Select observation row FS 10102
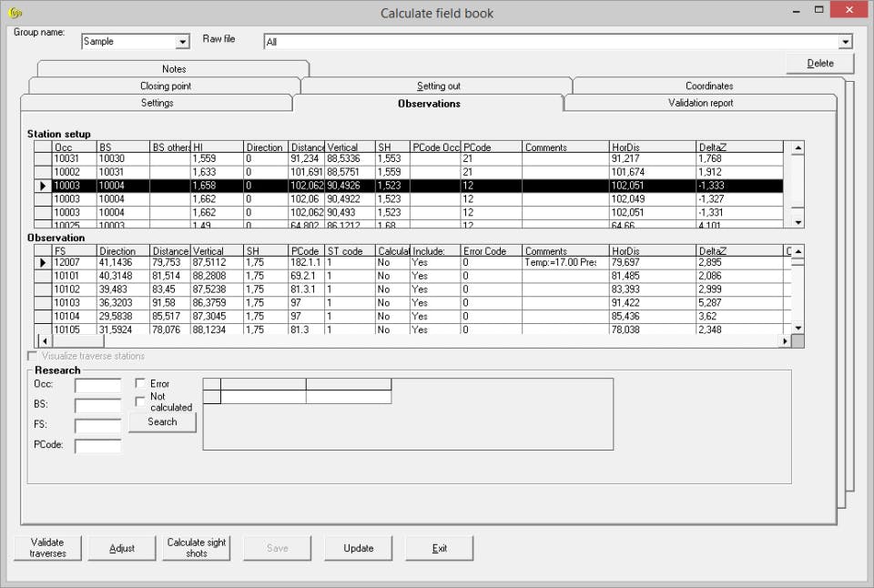This screenshot has width=874, height=588. coord(412,289)
